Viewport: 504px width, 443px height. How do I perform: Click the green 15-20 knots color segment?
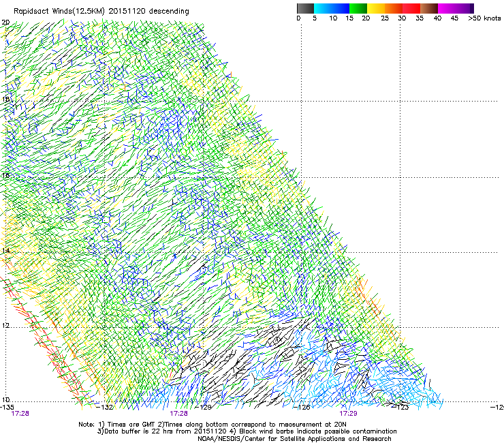358,8
